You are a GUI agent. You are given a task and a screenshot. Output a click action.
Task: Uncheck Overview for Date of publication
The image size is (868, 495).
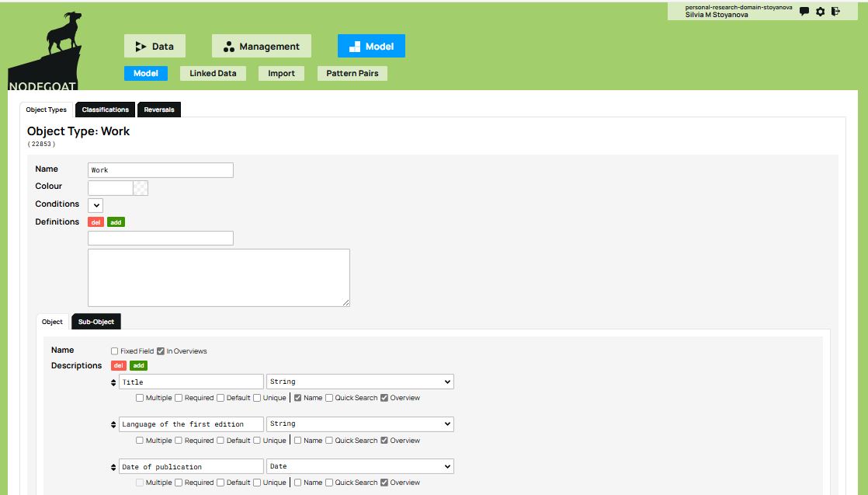pyautogui.click(x=384, y=483)
